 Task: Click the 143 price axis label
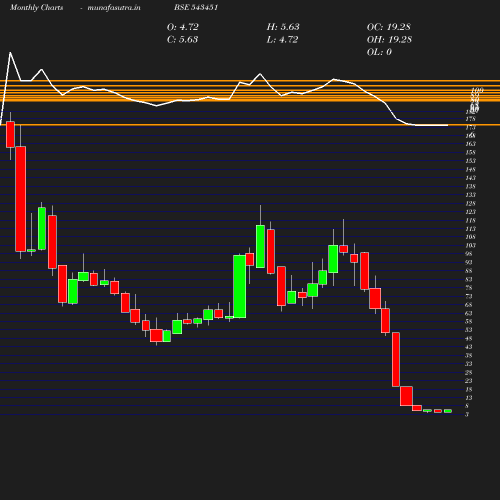pyautogui.click(x=470, y=178)
